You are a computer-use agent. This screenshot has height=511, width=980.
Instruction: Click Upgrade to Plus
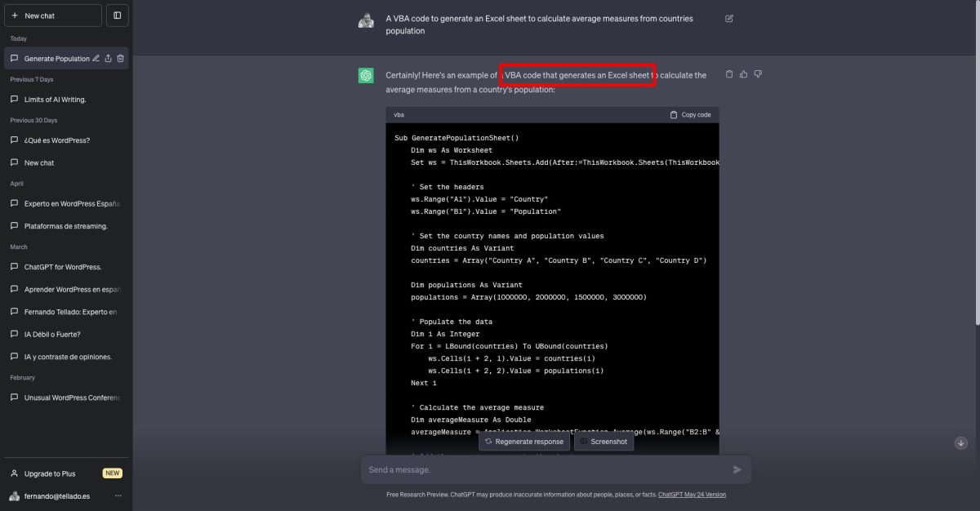click(x=49, y=473)
